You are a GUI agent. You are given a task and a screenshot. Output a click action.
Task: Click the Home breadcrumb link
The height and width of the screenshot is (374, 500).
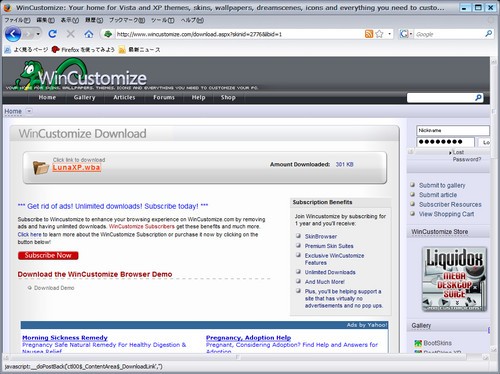pyautogui.click(x=13, y=111)
